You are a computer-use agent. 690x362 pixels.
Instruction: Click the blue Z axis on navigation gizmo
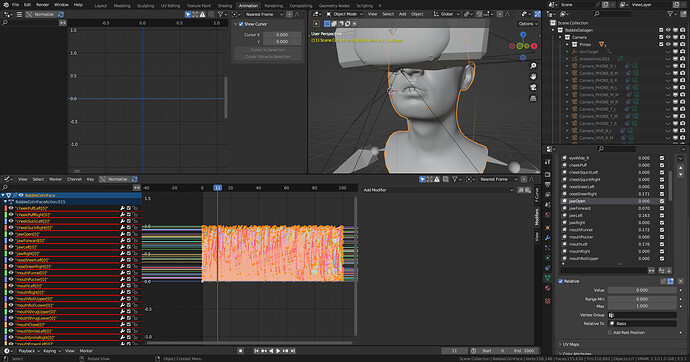click(x=523, y=34)
